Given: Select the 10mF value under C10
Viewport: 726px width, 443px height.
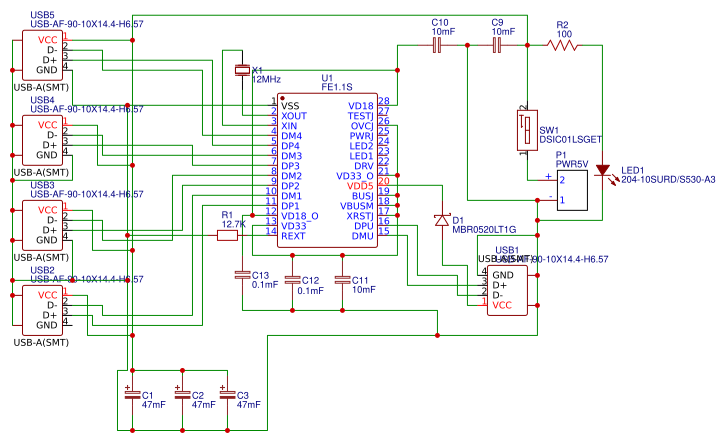Looking at the screenshot, I should (443, 31).
